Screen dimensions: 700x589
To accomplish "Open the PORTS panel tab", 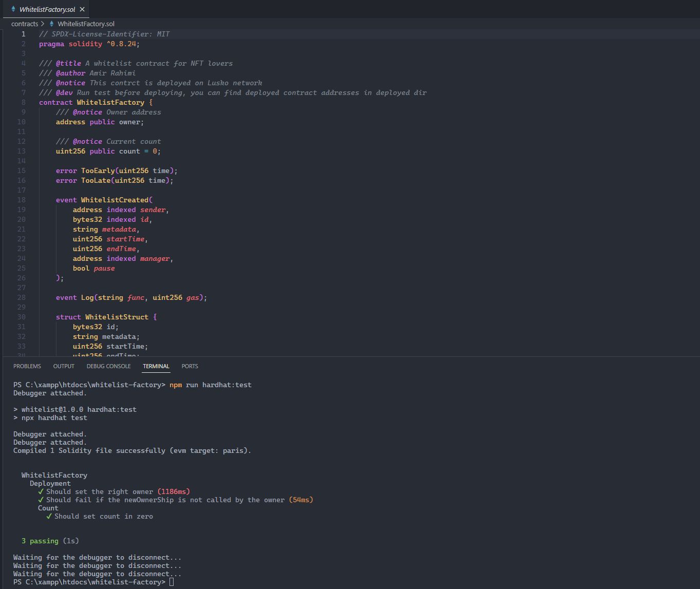I will [x=190, y=366].
